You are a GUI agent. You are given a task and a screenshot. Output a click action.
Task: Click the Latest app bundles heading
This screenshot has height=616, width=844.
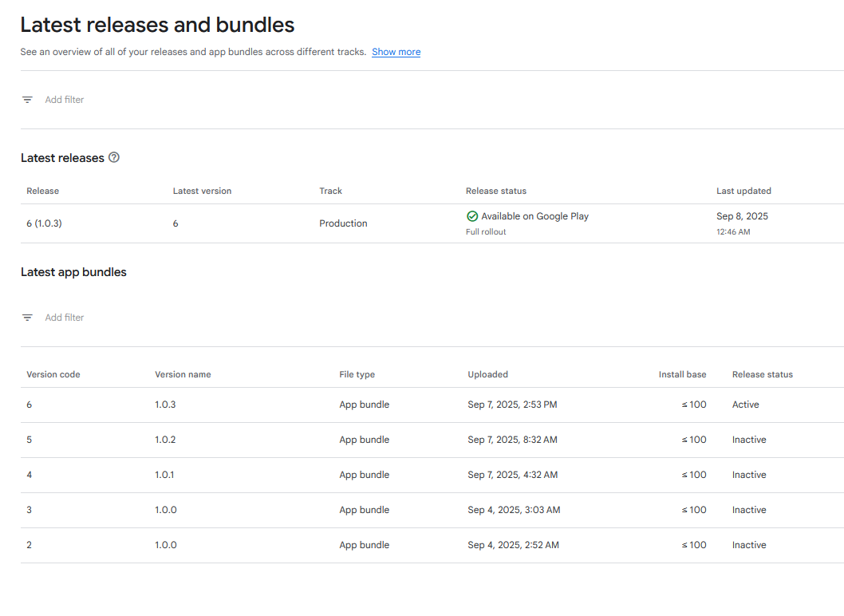[73, 272]
